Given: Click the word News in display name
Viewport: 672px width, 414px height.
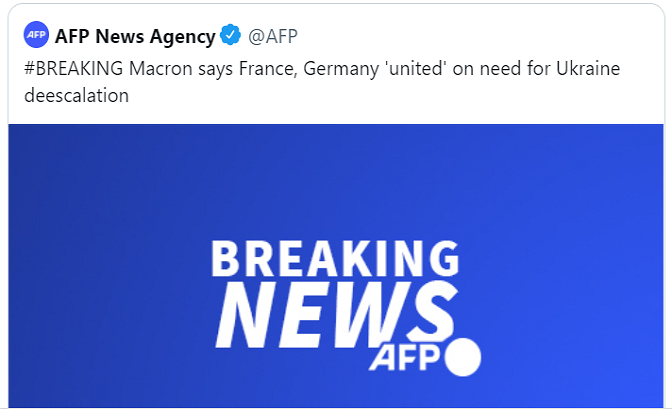Looking at the screenshot, I should (117, 37).
